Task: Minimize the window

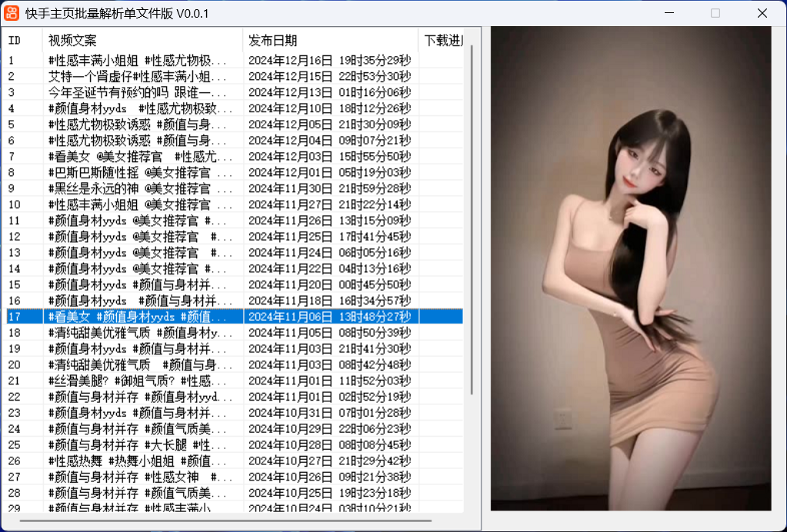Action: click(669, 13)
